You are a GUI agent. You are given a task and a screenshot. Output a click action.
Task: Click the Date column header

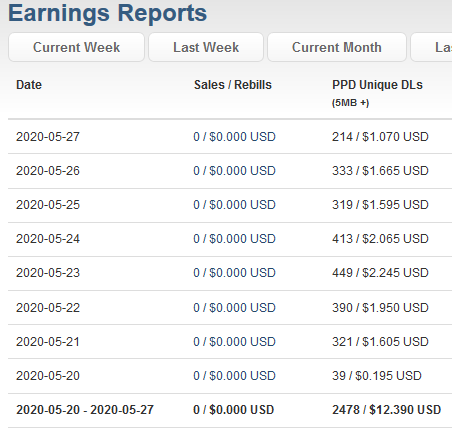[x=29, y=85]
